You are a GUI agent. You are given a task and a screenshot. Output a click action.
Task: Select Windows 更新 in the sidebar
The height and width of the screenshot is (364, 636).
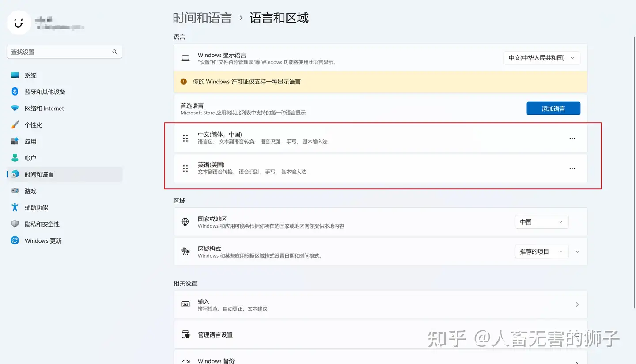point(64,240)
